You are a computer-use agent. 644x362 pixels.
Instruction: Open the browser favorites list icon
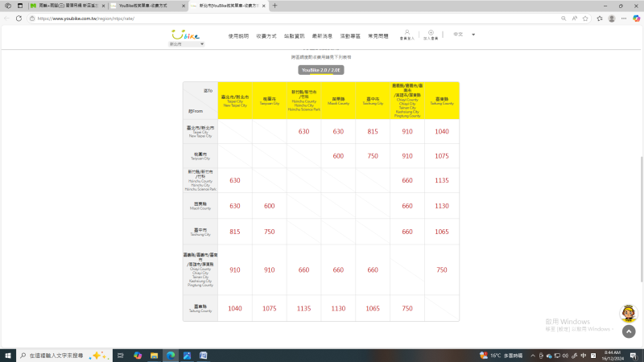pos(600,19)
